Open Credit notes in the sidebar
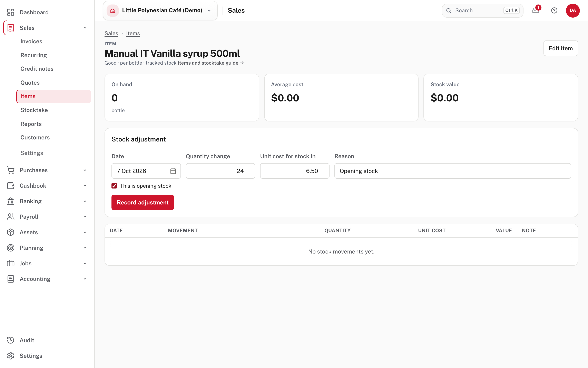Screen dimensions: 588x368 [x=37, y=69]
